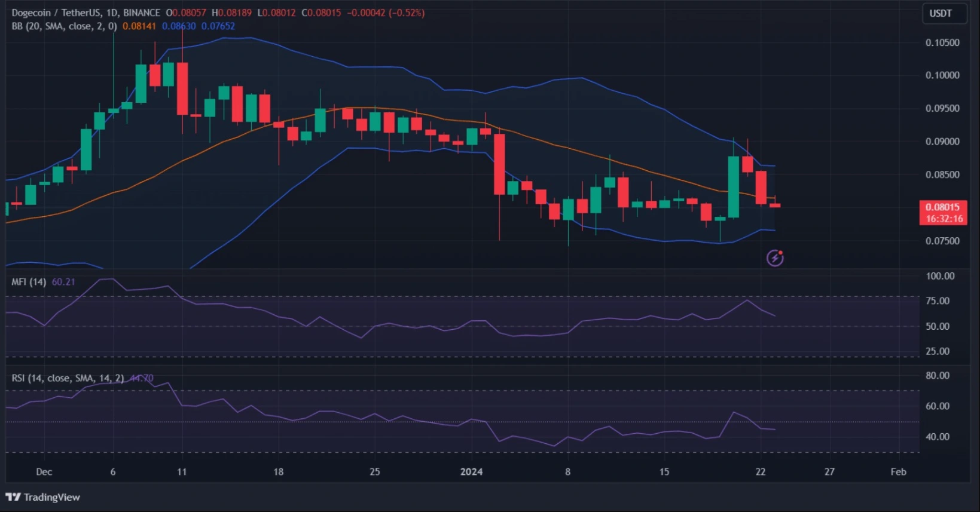Click the 0.10500 price axis label
980x512 pixels.
pos(942,42)
